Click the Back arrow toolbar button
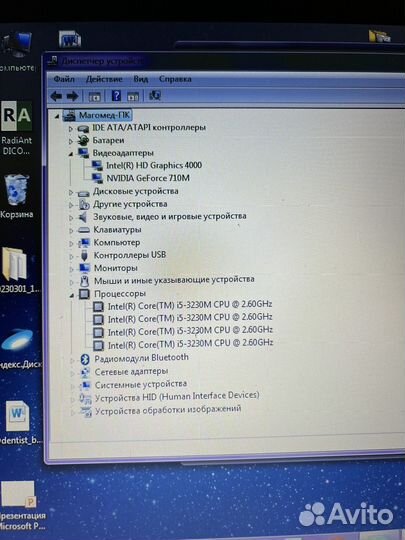The height and width of the screenshot is (540, 405). point(56,96)
